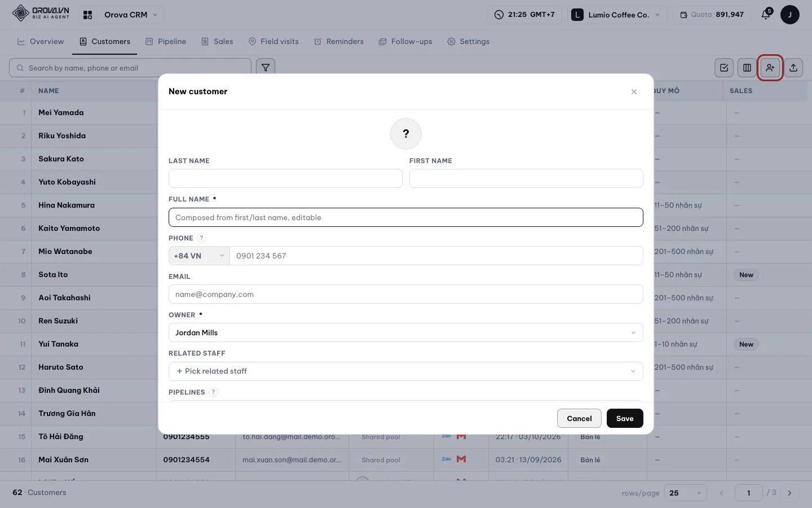Open the customer filter funnel
The height and width of the screenshot is (508, 812).
pyautogui.click(x=266, y=68)
